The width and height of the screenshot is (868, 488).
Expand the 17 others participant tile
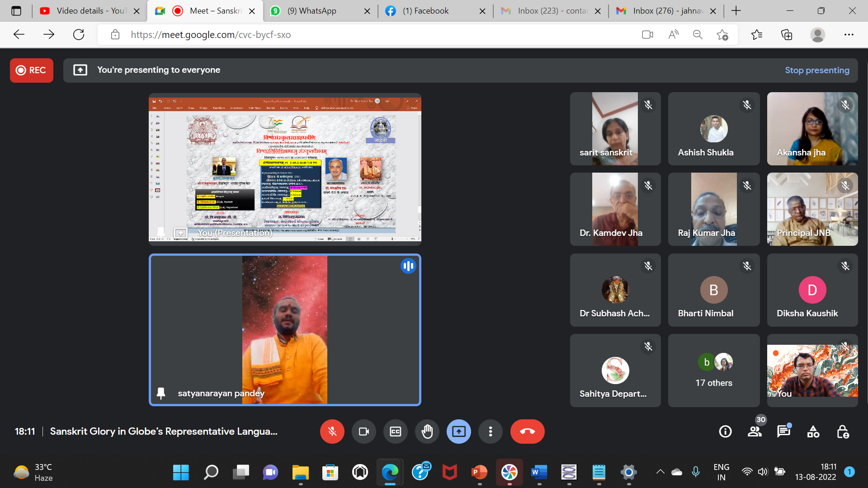(713, 371)
